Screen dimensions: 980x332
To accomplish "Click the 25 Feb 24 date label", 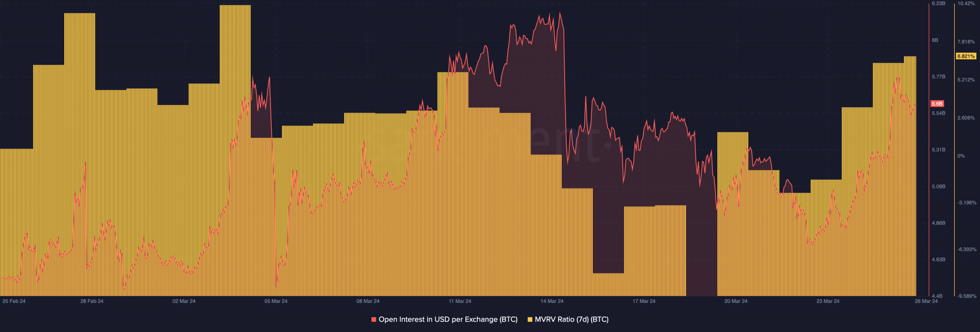I will (14, 301).
